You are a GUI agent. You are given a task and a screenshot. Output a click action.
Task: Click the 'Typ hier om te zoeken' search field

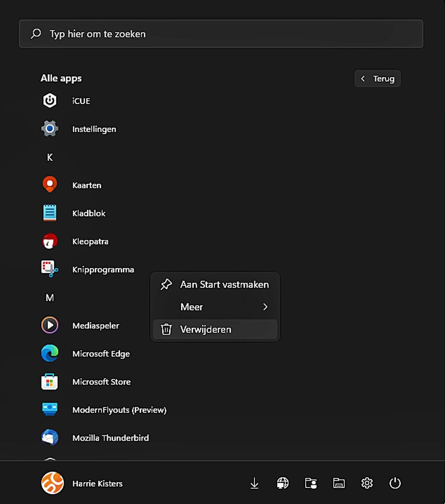point(221,34)
